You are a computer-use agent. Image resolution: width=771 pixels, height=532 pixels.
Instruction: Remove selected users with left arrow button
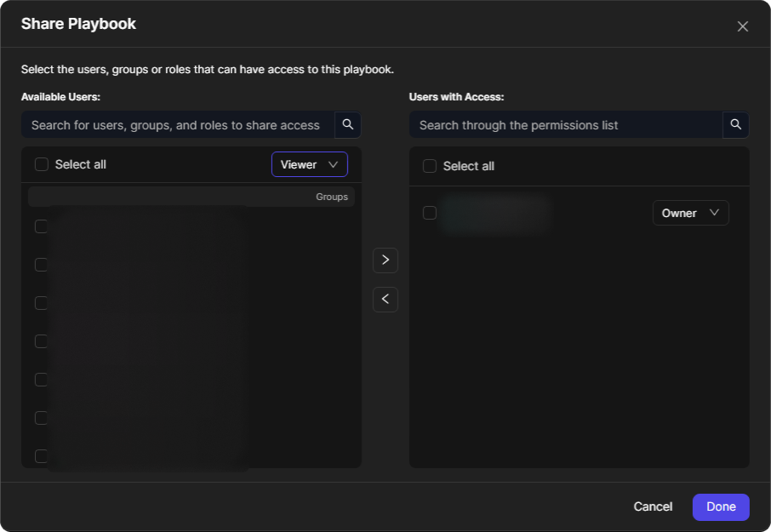(x=385, y=300)
